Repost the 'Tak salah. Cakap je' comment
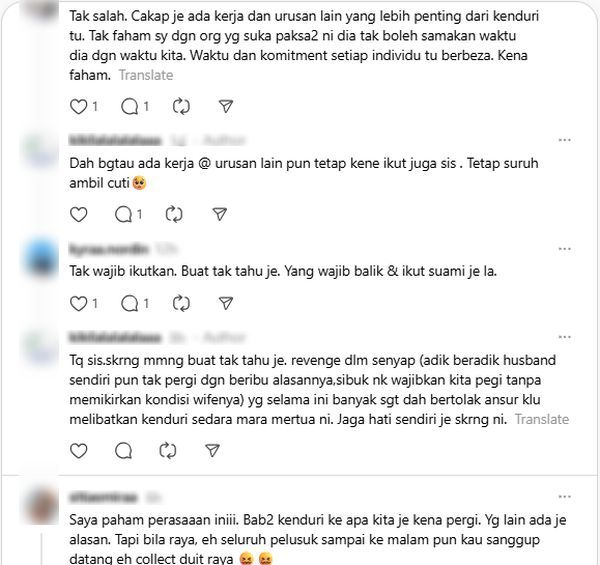600x565 pixels. (x=181, y=107)
